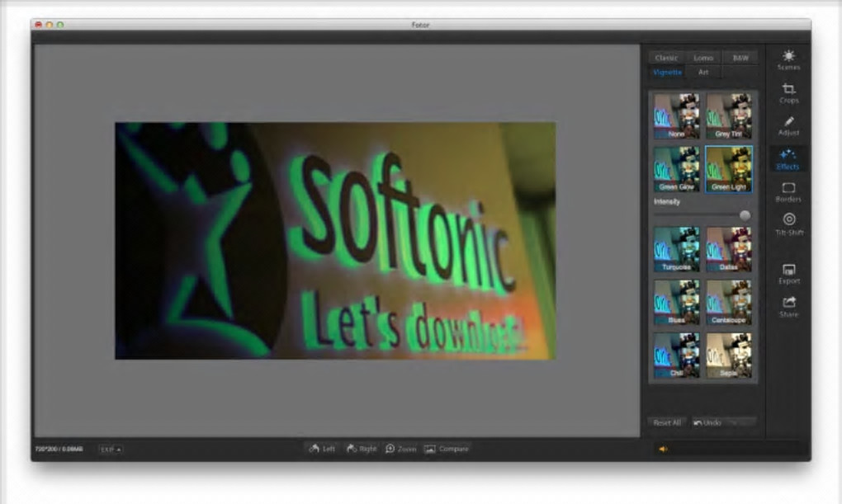
Task: Switch to the B&W effects tab
Action: pyautogui.click(x=740, y=58)
